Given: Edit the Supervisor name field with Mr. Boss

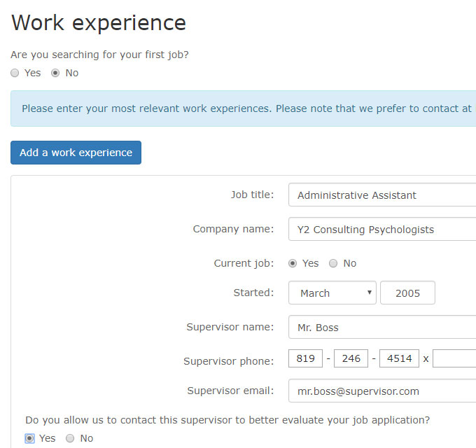Looking at the screenshot, I should tap(382, 327).
